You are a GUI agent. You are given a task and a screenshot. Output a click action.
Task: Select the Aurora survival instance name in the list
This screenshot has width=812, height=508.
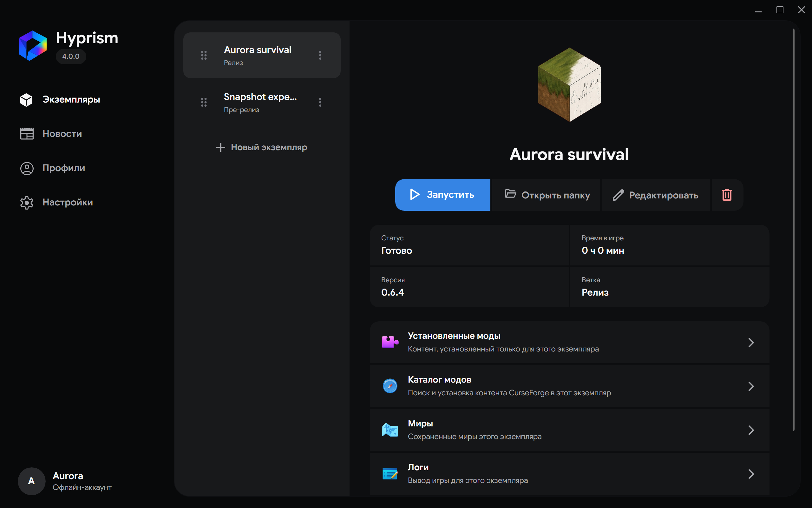(257, 50)
